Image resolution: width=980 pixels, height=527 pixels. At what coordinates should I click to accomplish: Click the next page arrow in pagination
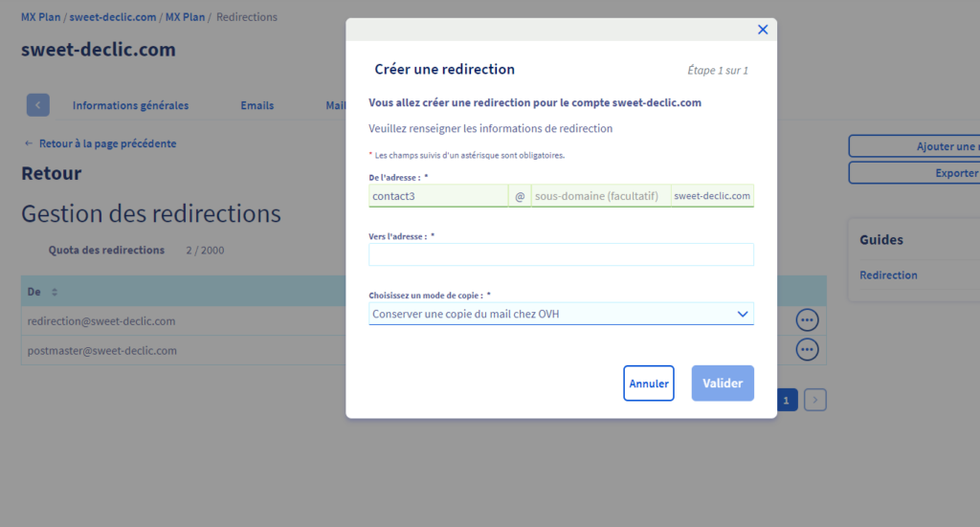pyautogui.click(x=814, y=401)
